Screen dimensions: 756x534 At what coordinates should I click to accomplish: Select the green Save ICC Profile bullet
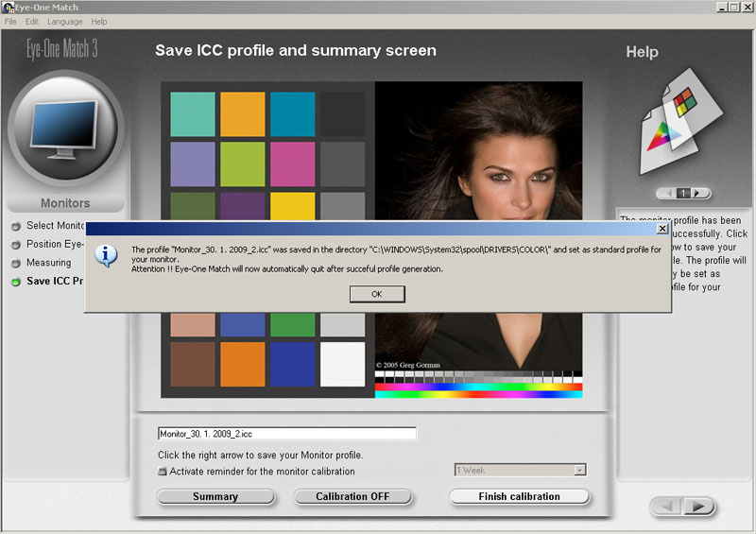click(x=16, y=282)
